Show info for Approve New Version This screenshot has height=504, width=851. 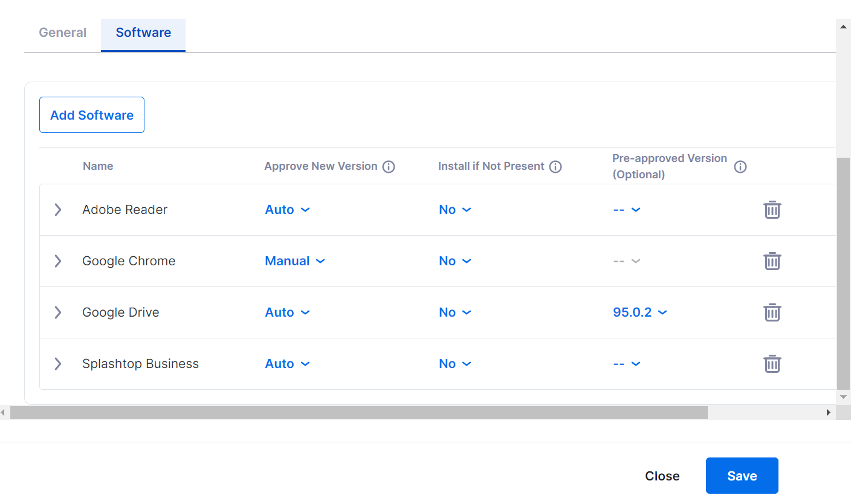click(x=389, y=167)
